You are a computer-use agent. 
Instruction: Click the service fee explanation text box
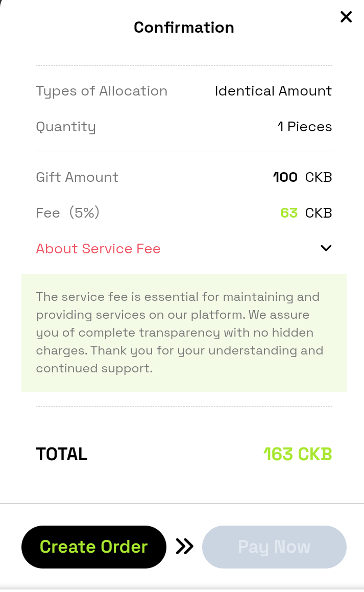(x=184, y=333)
